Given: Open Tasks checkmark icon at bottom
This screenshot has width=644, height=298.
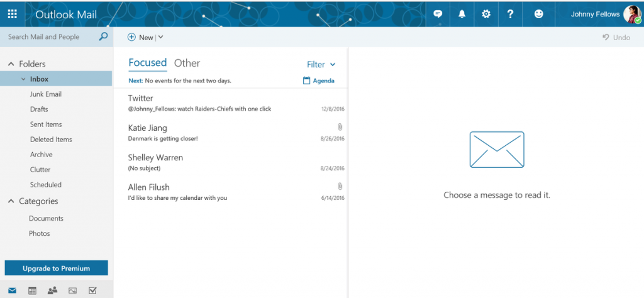Looking at the screenshot, I should pyautogui.click(x=93, y=290).
